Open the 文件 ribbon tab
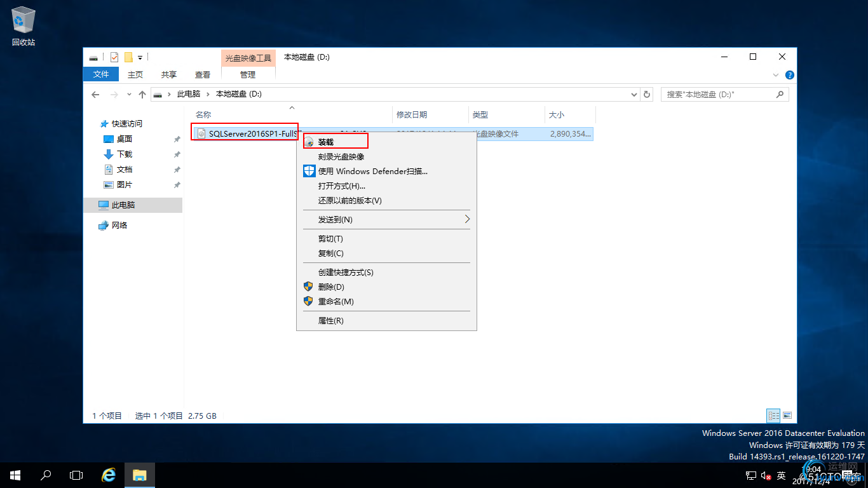 (x=101, y=74)
